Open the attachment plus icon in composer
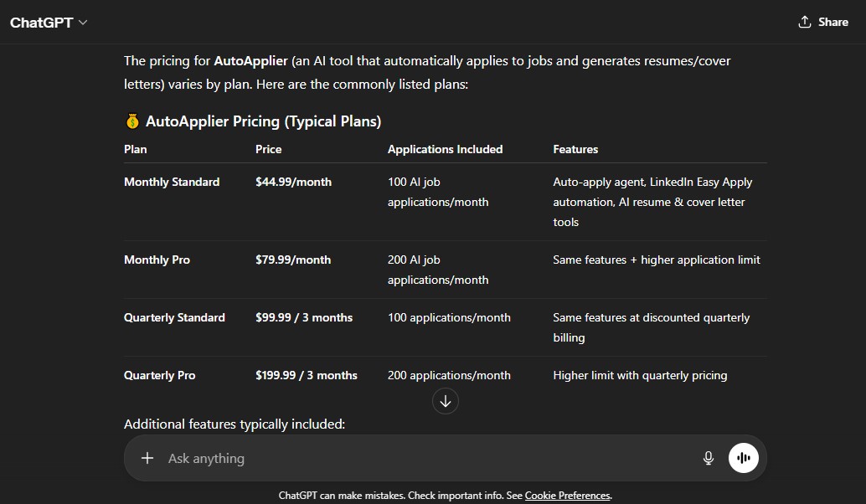Viewport: 866px width, 504px height. pos(147,458)
